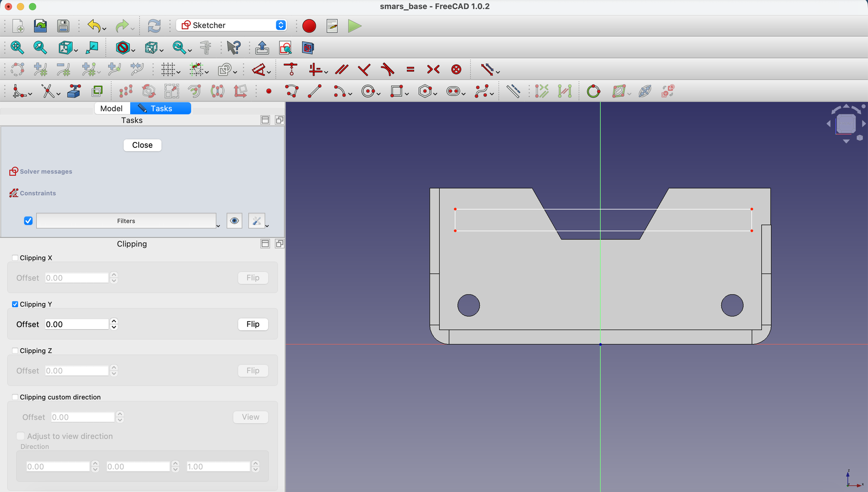Image resolution: width=868 pixels, height=492 pixels.
Task: Toggle the grid icon in toolbar
Action: tap(168, 70)
